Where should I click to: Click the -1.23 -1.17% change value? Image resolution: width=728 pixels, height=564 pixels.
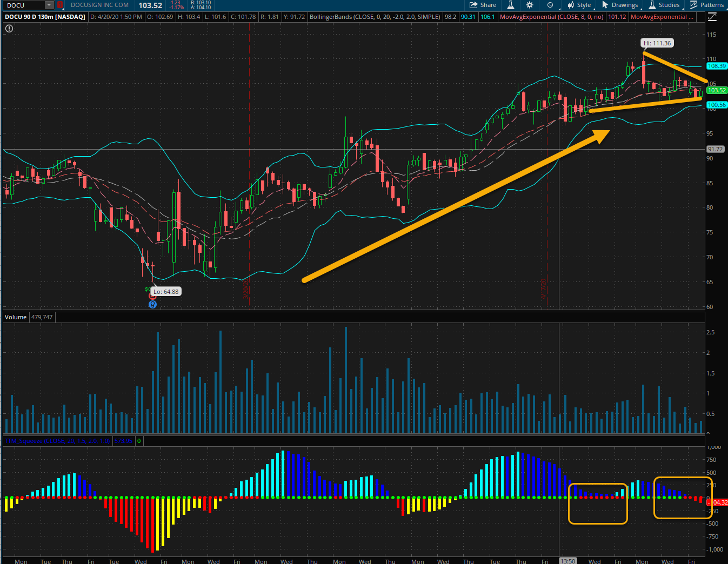176,5
